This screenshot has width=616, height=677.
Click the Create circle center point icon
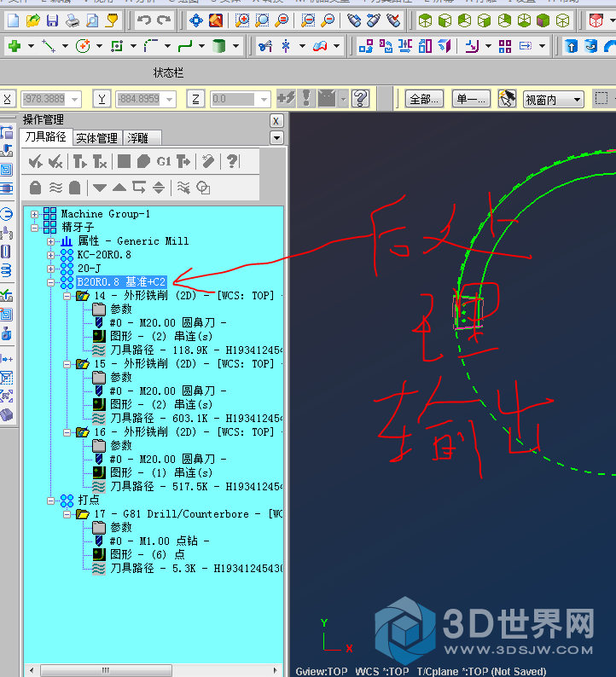(x=83, y=46)
